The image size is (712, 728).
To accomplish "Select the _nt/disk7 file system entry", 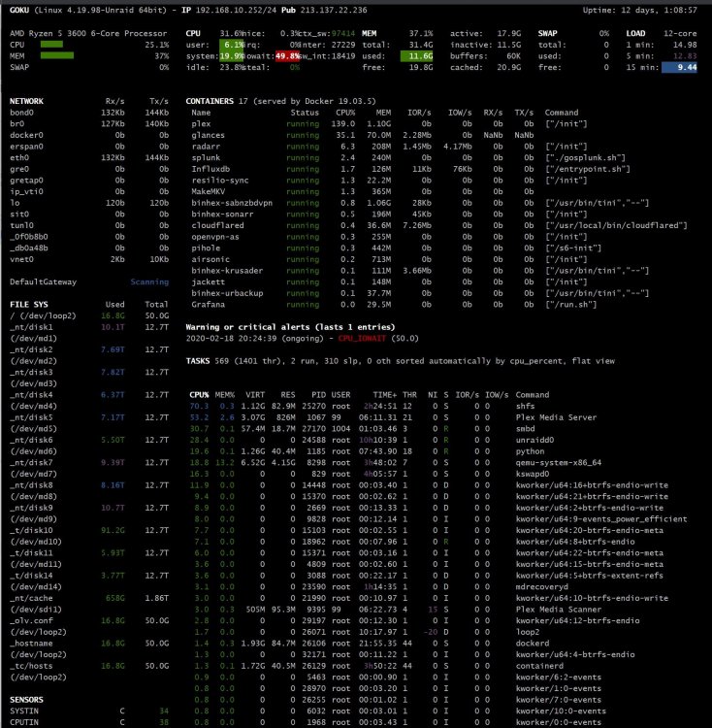I will coord(89,468).
